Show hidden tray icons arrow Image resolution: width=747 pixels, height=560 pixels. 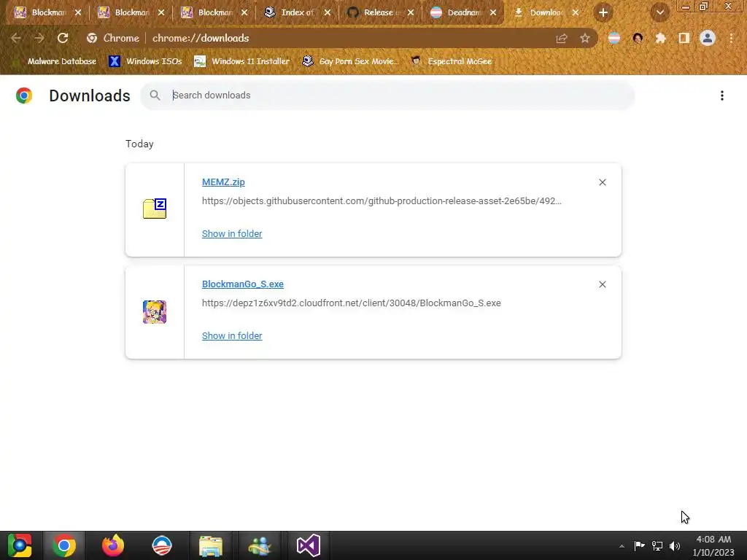(x=622, y=546)
